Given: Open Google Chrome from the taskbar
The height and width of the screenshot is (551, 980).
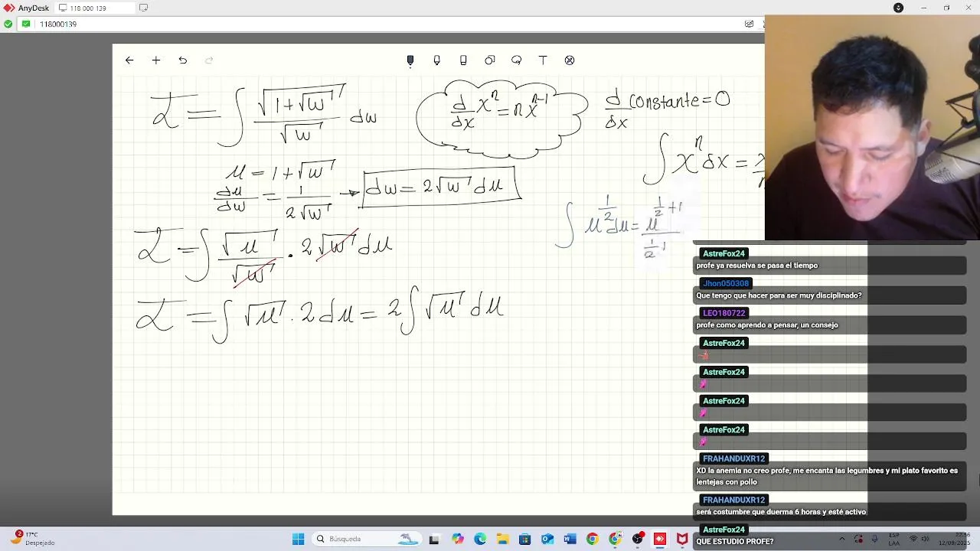Looking at the screenshot, I should pyautogui.click(x=592, y=539).
